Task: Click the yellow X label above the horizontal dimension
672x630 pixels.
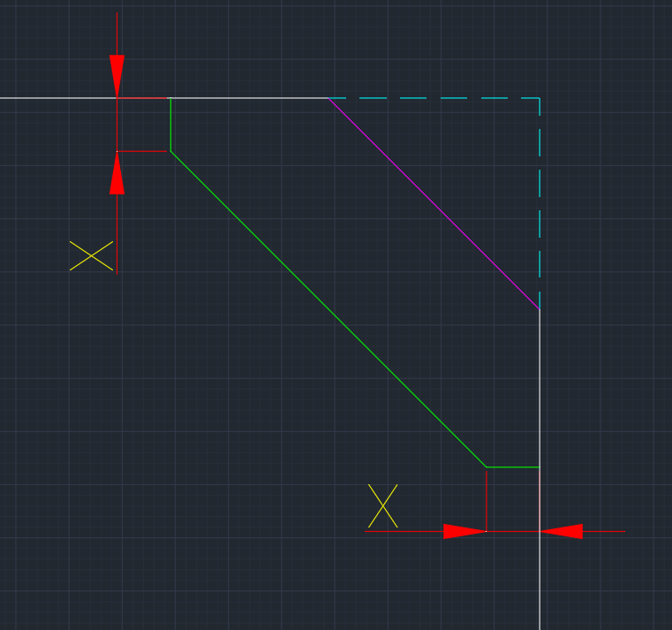Action: click(x=382, y=506)
